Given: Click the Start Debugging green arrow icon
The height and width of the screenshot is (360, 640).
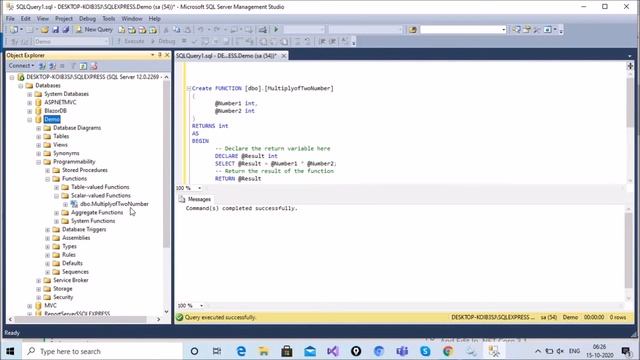Looking at the screenshot, I should (276, 29).
